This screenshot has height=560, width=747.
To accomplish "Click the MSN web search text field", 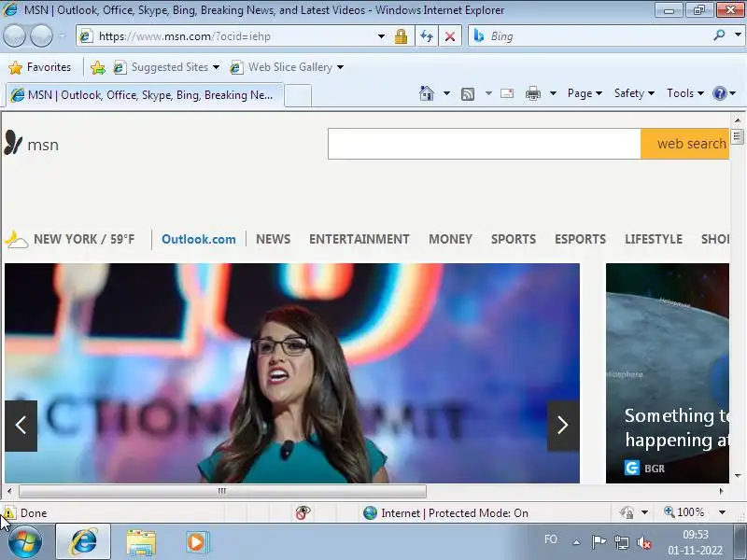I will (x=484, y=144).
